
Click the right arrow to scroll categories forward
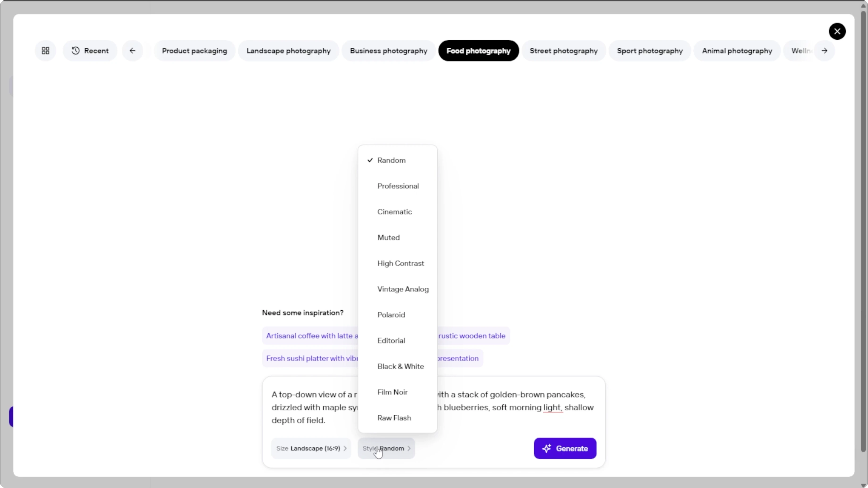pyautogui.click(x=824, y=50)
